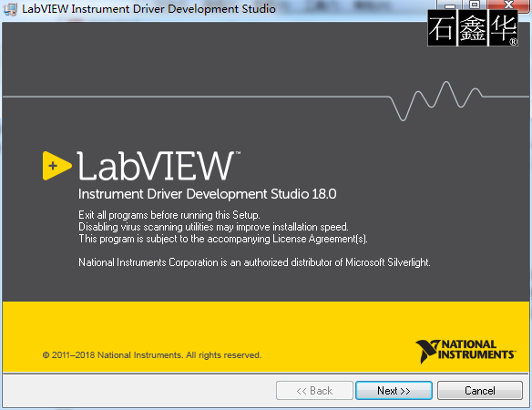Close the setup window
532x410 pixels.
pyautogui.click(x=508, y=5)
